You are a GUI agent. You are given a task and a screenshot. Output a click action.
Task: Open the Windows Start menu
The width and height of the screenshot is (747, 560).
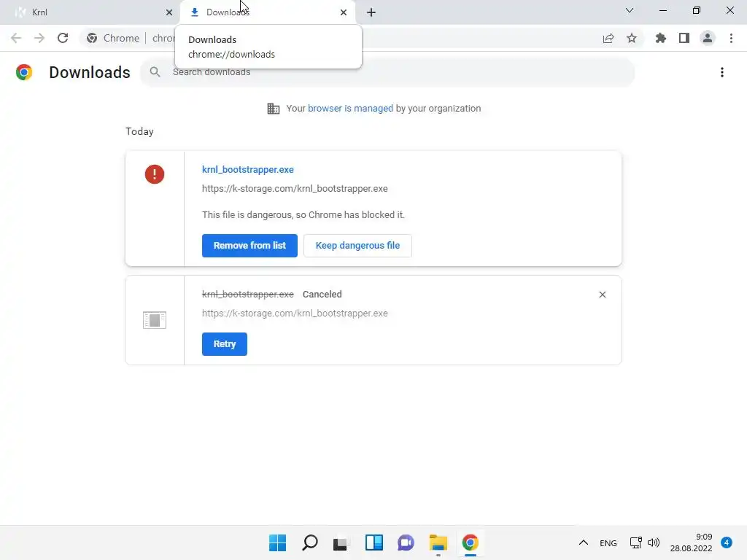[277, 542]
